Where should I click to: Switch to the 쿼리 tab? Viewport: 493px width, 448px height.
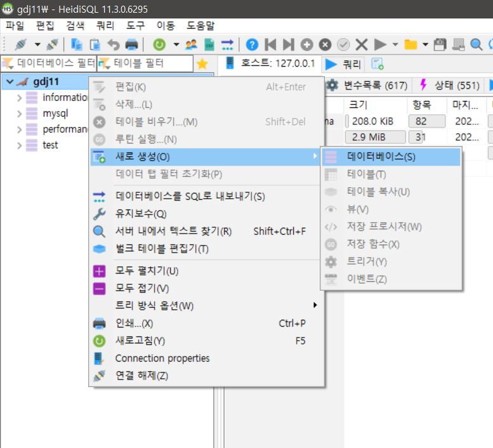(x=344, y=64)
